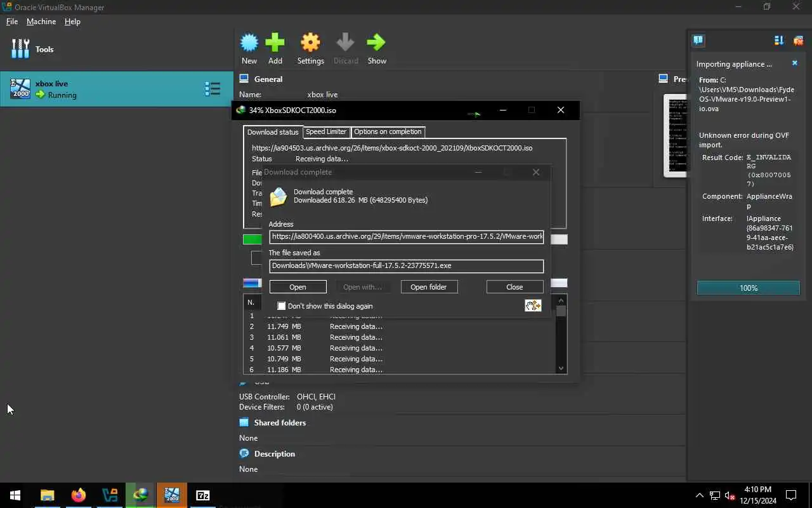Viewport: 812px width, 508px height.
Task: Click the Open with... button
Action: click(362, 287)
